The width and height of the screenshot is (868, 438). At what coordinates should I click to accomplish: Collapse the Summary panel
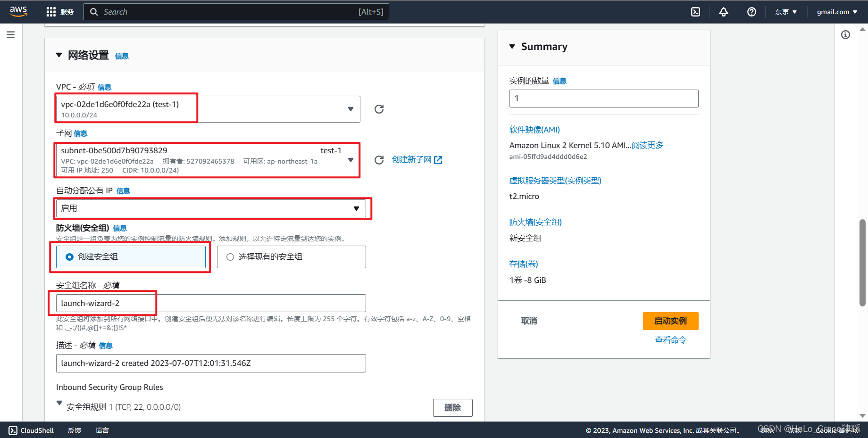(x=512, y=46)
